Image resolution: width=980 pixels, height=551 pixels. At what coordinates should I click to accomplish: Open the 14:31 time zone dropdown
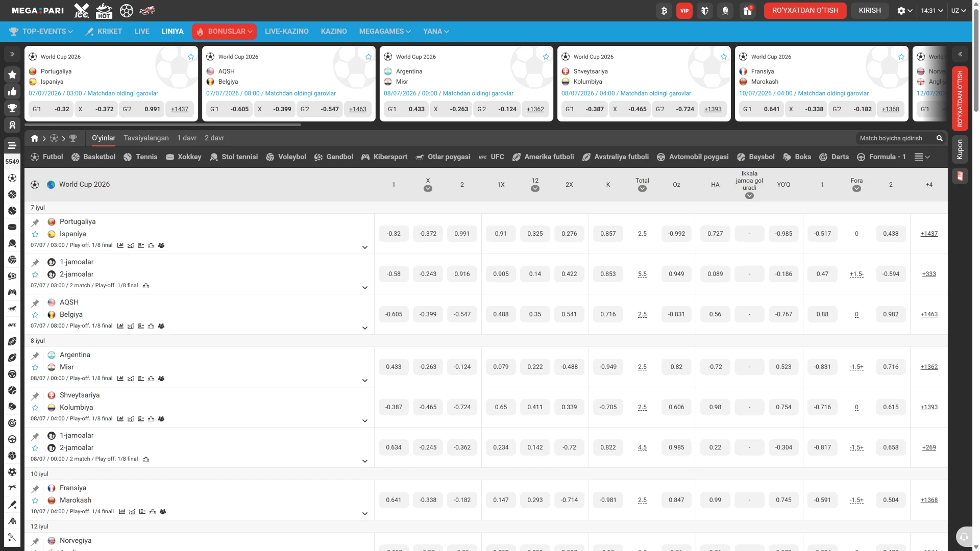pos(932,11)
